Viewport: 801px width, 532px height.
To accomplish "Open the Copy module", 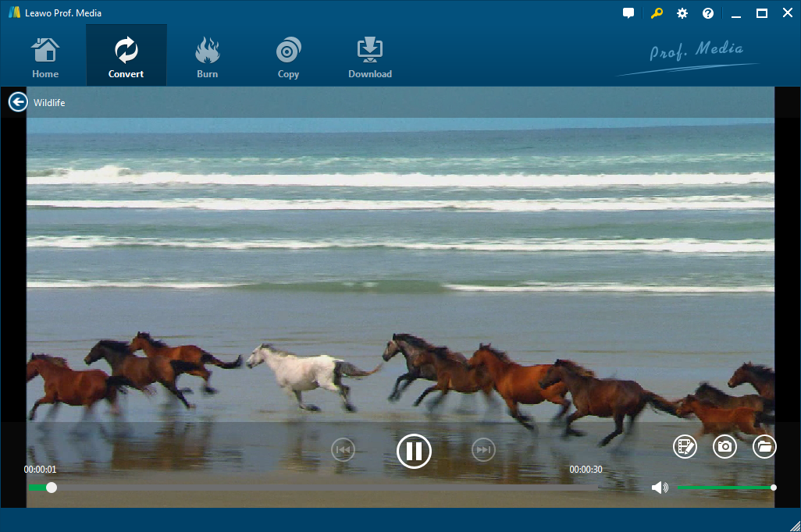I will tap(288, 57).
